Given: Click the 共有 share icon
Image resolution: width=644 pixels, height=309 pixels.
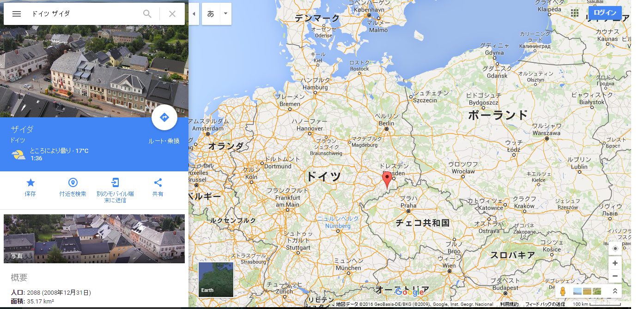Looking at the screenshot, I should point(158,182).
